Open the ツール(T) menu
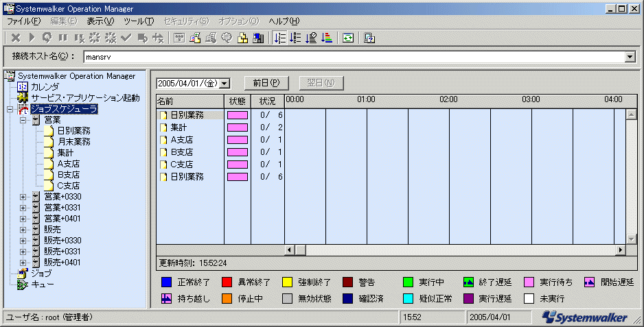Image resolution: width=644 pixels, height=327 pixels. (x=139, y=21)
